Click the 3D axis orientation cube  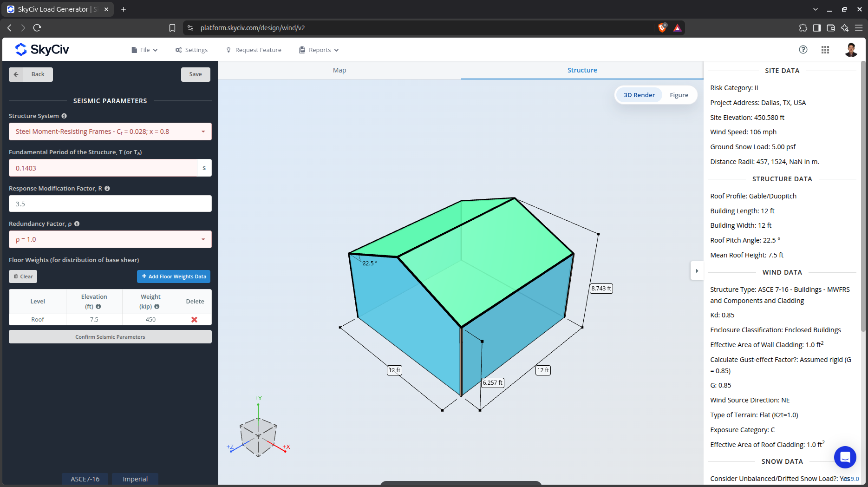pos(258,437)
